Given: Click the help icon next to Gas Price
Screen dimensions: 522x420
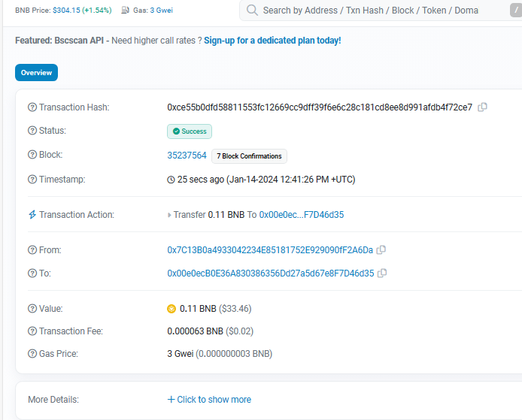Looking at the screenshot, I should pyautogui.click(x=32, y=353).
